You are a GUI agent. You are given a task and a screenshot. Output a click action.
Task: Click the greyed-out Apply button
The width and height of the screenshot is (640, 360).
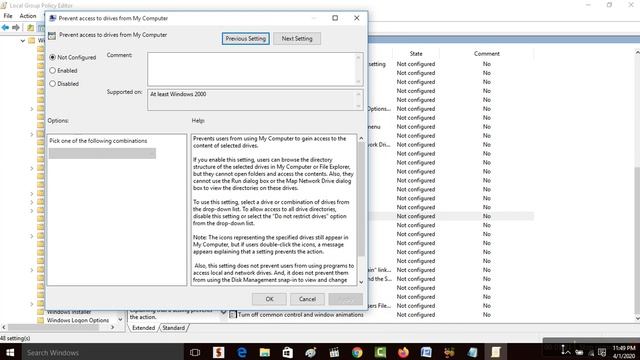click(345, 299)
